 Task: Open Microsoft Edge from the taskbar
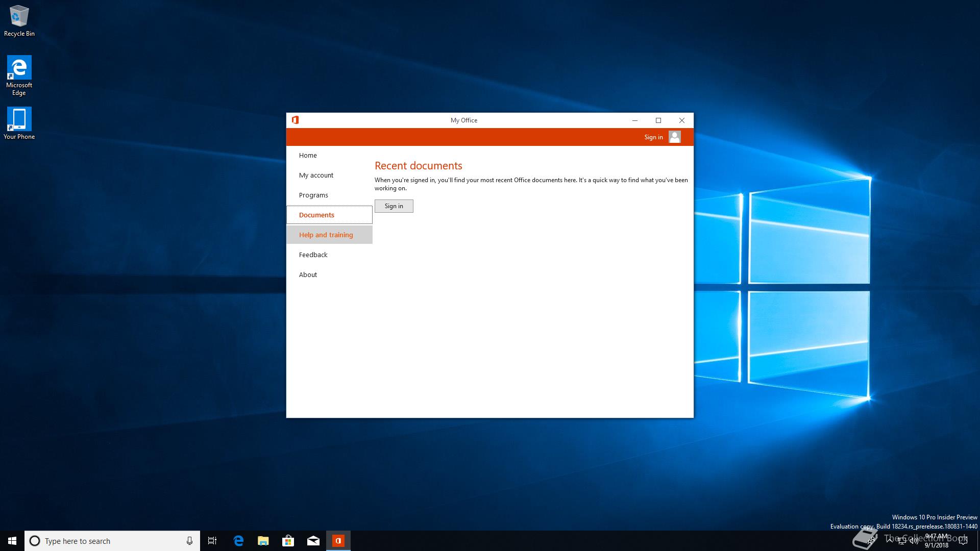(238, 541)
